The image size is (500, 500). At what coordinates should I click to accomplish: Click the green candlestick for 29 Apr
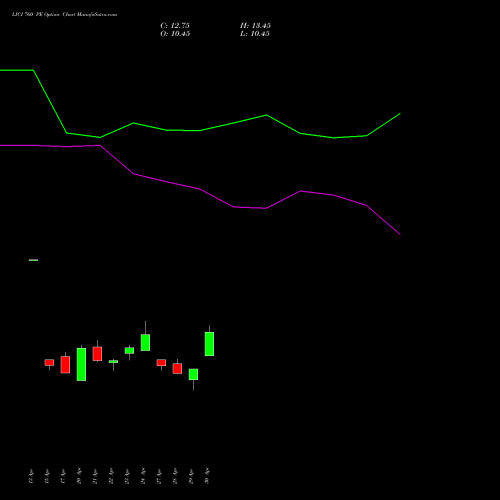pos(193,374)
